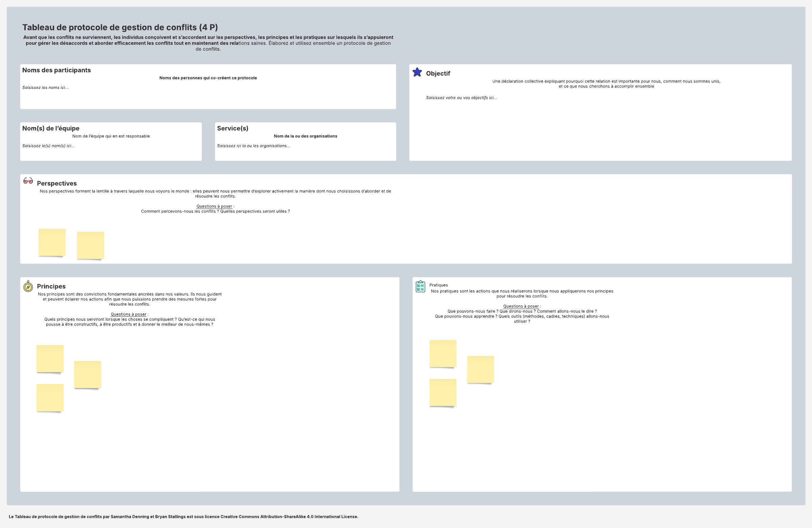This screenshot has height=528, width=812.
Task: Select the top-left sticky note under Principes
Action: (50, 359)
